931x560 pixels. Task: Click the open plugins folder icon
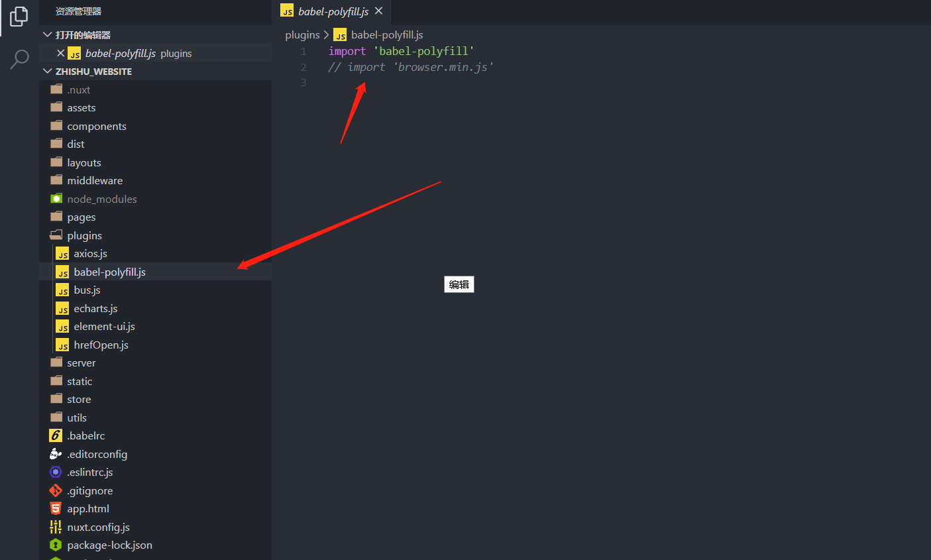(56, 235)
